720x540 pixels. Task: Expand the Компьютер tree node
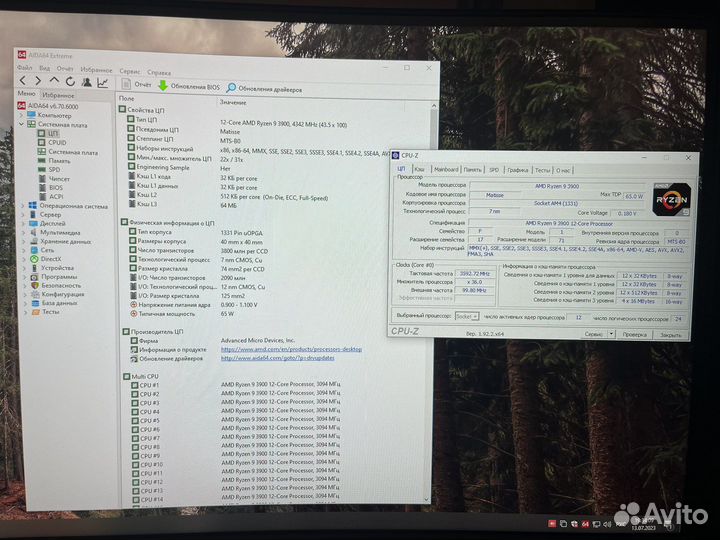coord(22,115)
